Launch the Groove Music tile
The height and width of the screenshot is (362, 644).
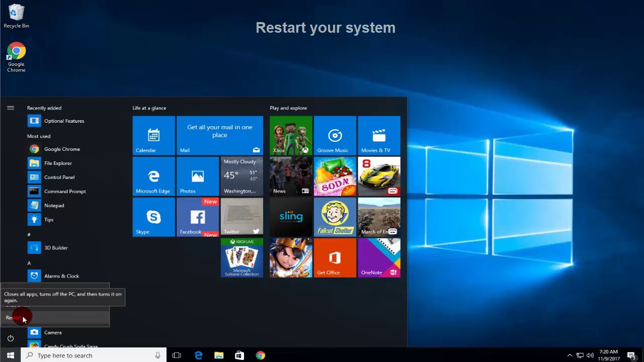point(335,136)
